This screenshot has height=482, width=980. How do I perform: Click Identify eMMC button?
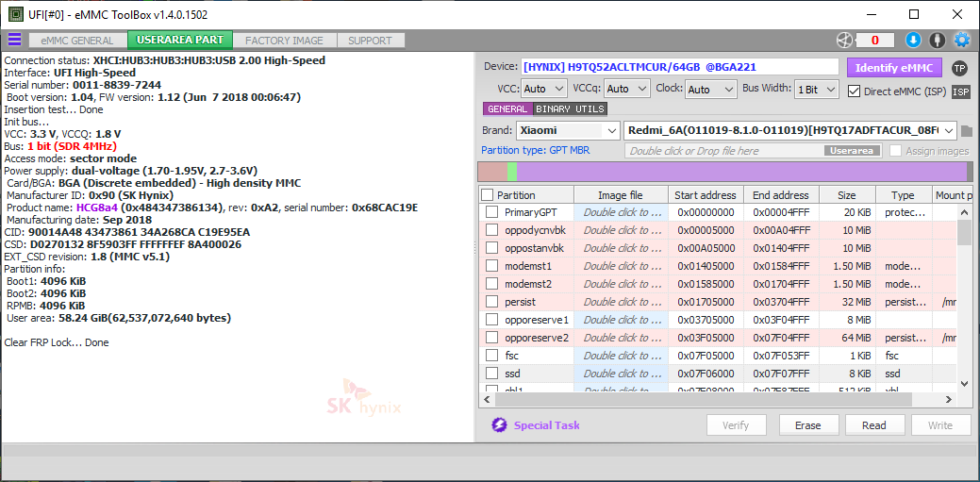tap(894, 68)
